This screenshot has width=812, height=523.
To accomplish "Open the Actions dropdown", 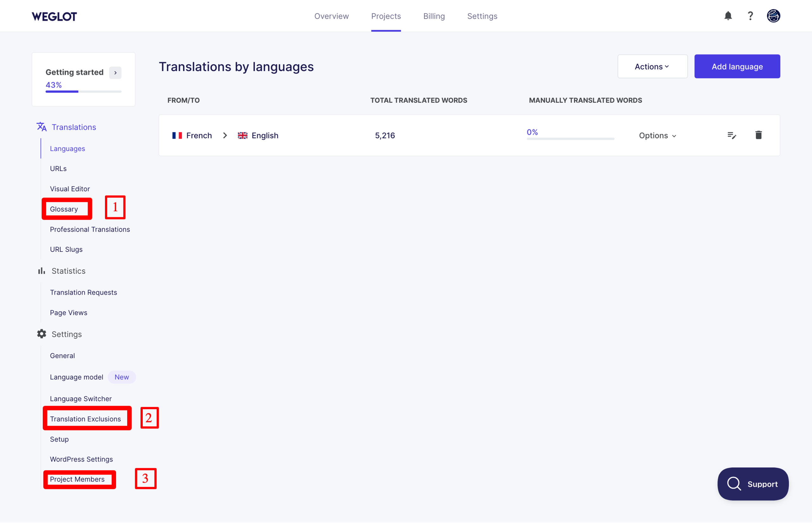I will point(652,66).
